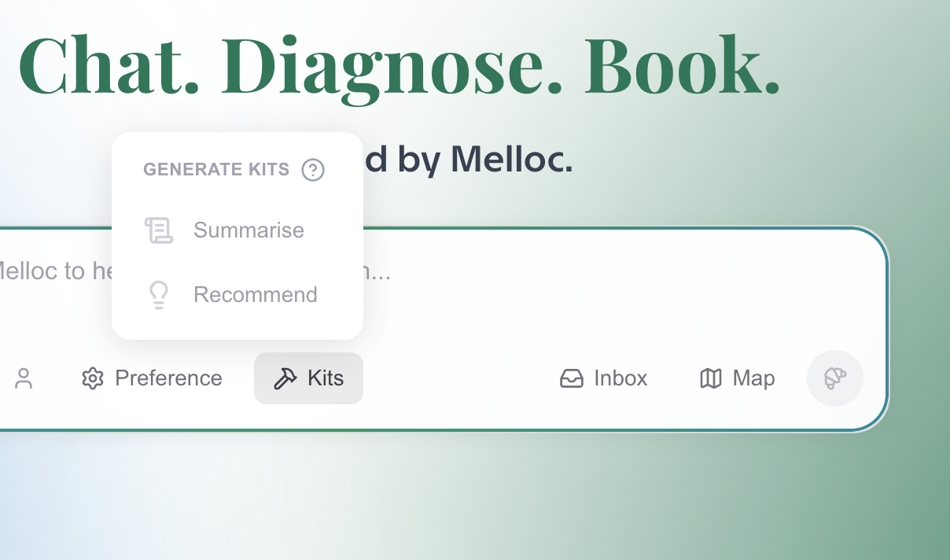Collapse the Kits popup menu
This screenshot has width=950, height=560.
308,378
